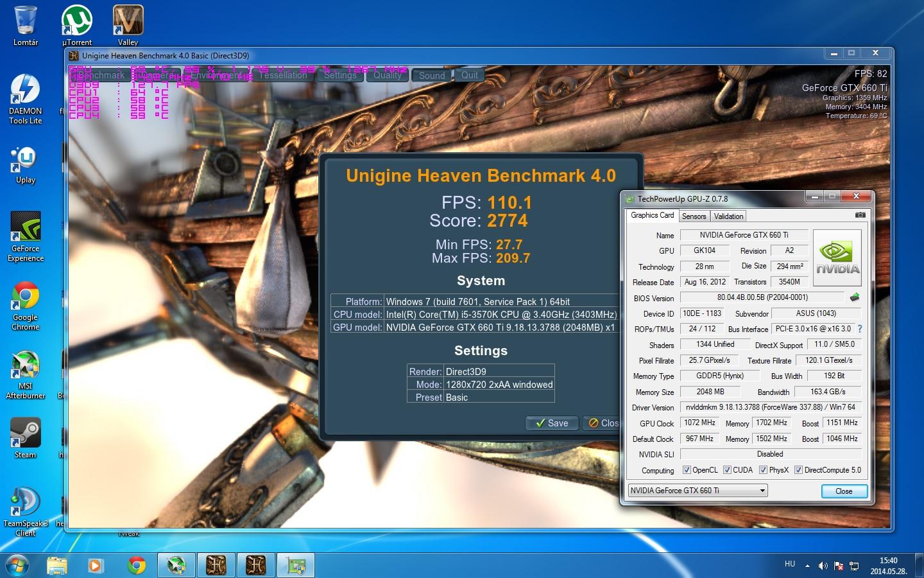
Task: Click Close in the benchmark results dialog
Action: [603, 423]
